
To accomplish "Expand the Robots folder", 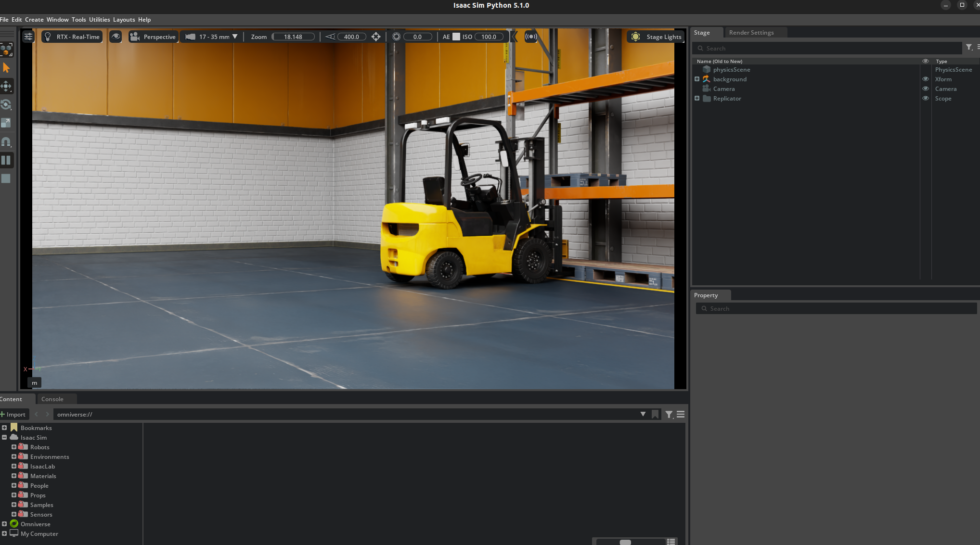I will point(14,447).
